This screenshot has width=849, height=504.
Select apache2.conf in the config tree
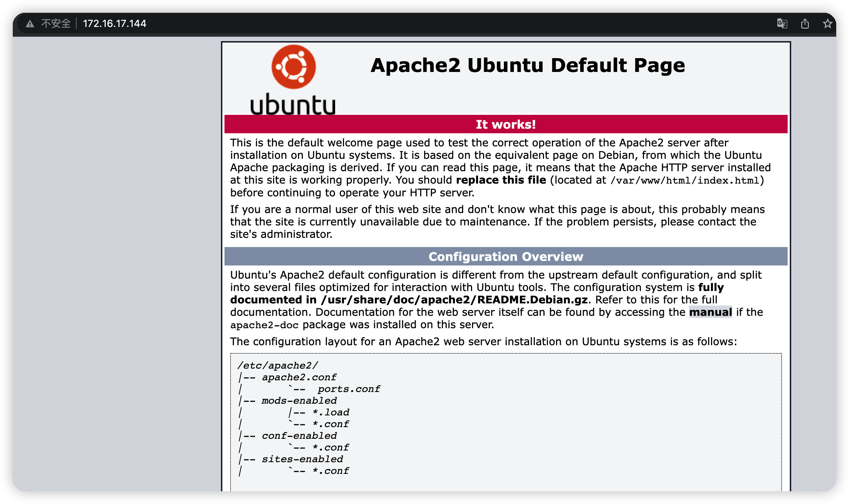click(299, 377)
